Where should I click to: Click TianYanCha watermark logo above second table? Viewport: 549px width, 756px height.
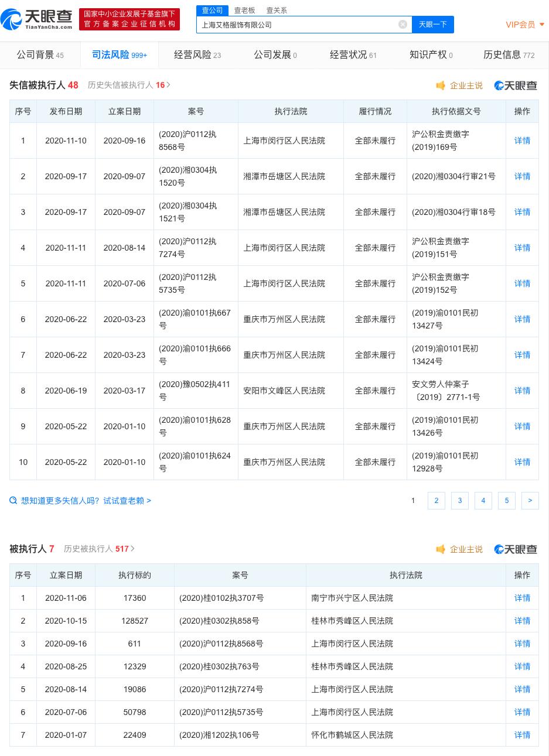(516, 549)
